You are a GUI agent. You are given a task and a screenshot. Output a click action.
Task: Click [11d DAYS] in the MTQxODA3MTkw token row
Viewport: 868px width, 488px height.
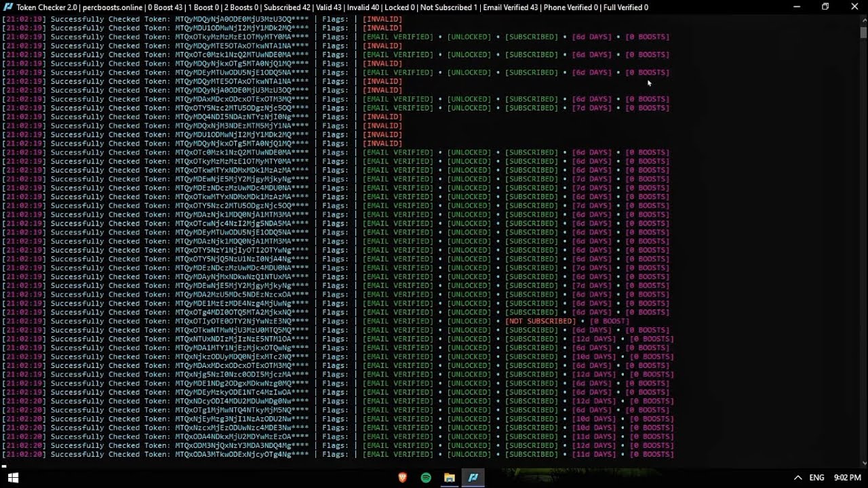tap(594, 454)
